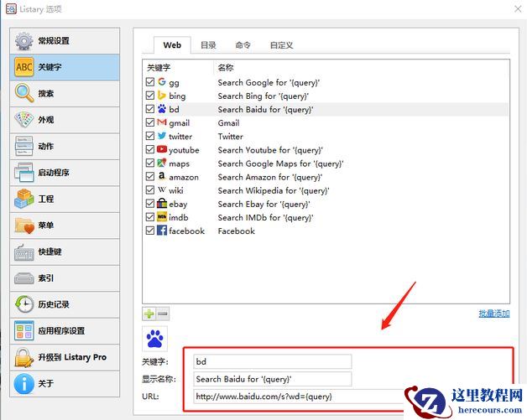
Task: Click the minus remove keyword button
Action: click(163, 314)
